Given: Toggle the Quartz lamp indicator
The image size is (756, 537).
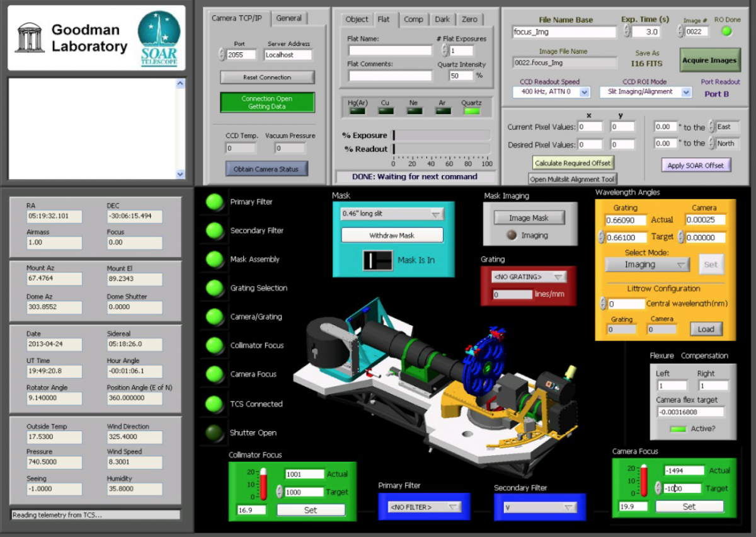Looking at the screenshot, I should click(x=471, y=112).
